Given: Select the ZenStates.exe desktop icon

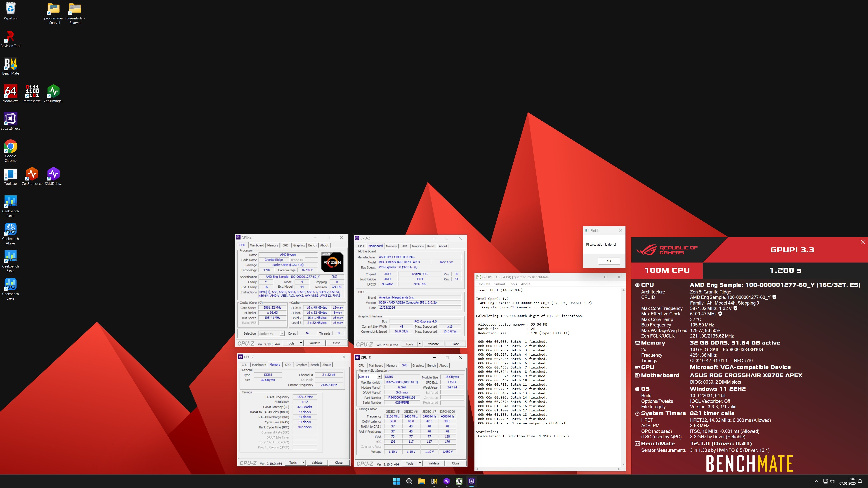Looking at the screenshot, I should 32,176.
